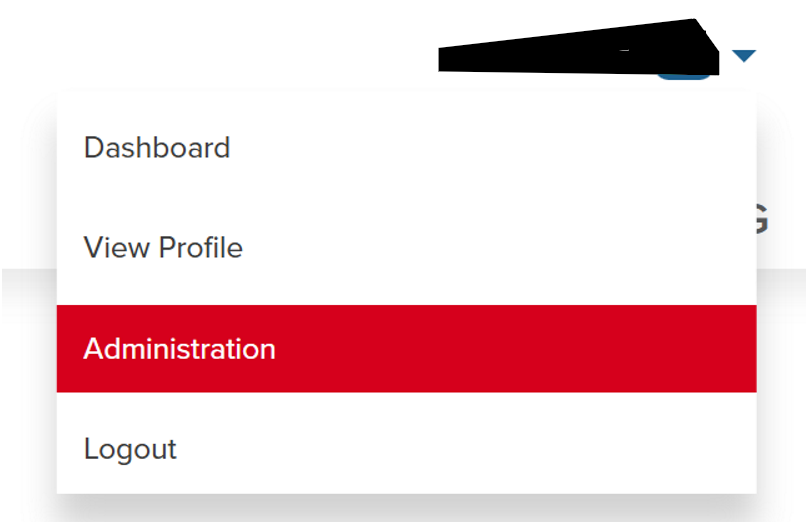Select View Profile from the dropdown
The width and height of the screenshot is (806, 522).
[163, 247]
